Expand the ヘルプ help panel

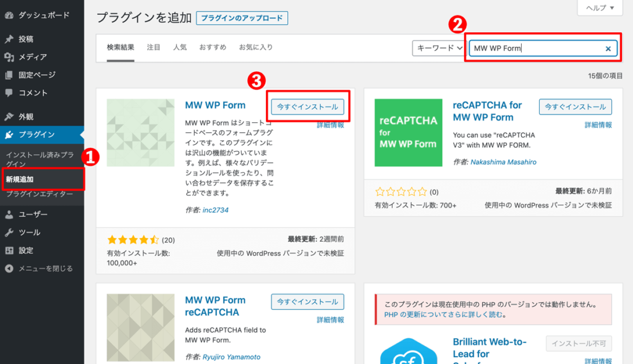coord(600,7)
